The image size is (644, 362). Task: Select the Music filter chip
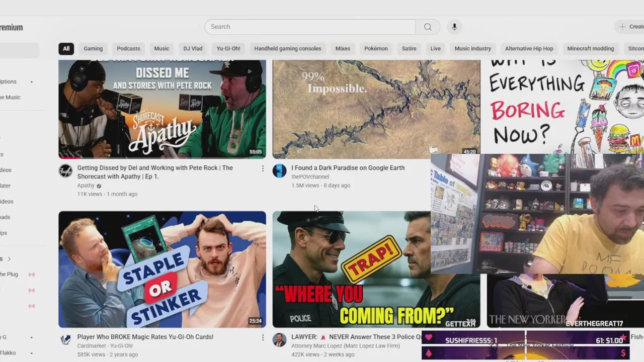(x=162, y=49)
